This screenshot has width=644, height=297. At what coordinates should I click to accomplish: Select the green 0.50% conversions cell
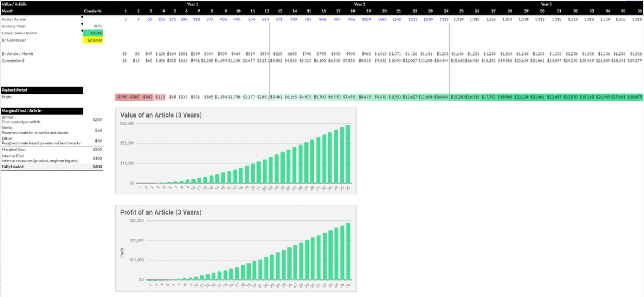tap(93, 33)
